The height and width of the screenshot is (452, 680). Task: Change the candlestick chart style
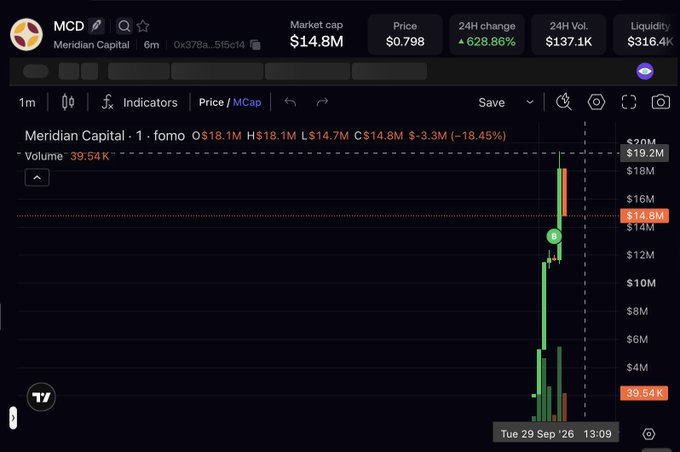(68, 102)
